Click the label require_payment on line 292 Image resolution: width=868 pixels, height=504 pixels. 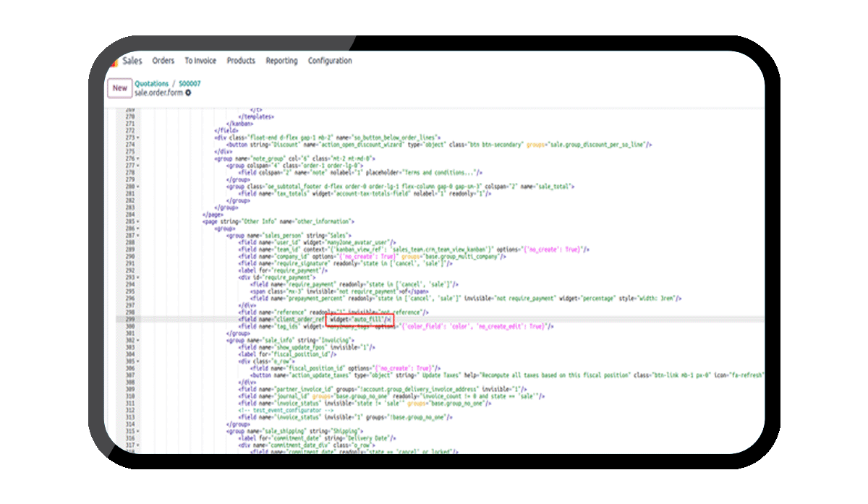tap(283, 270)
